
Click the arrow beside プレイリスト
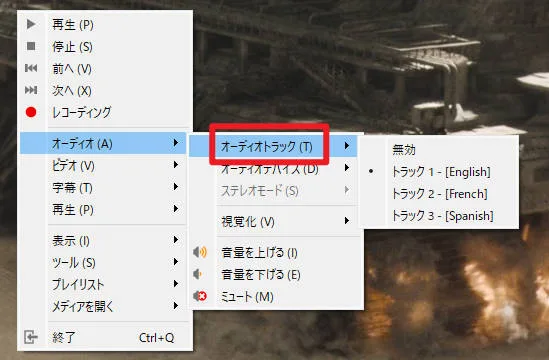tap(176, 284)
